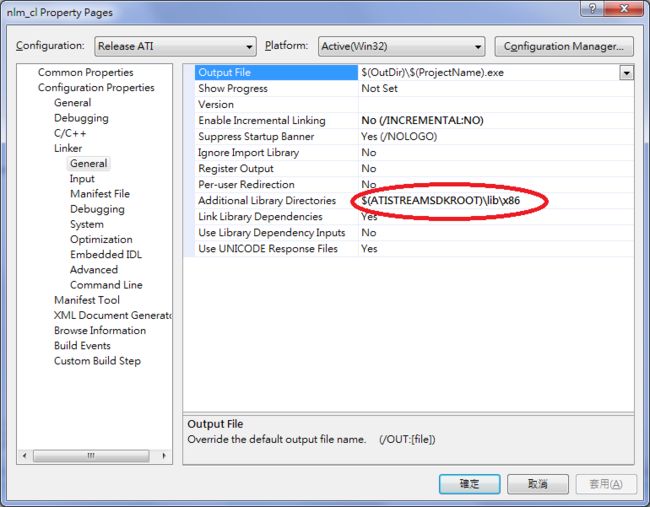Open the Platform dropdown showing Active(Win32)
This screenshot has width=650, height=507.
point(401,46)
